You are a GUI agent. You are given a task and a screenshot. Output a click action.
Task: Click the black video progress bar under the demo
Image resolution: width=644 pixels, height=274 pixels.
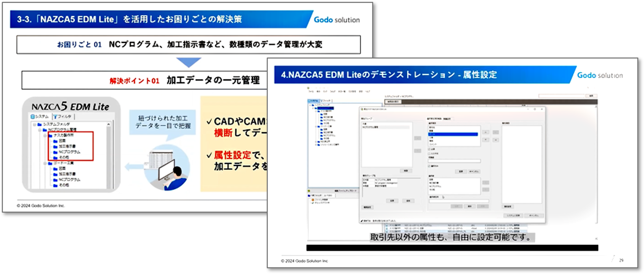coord(452,248)
